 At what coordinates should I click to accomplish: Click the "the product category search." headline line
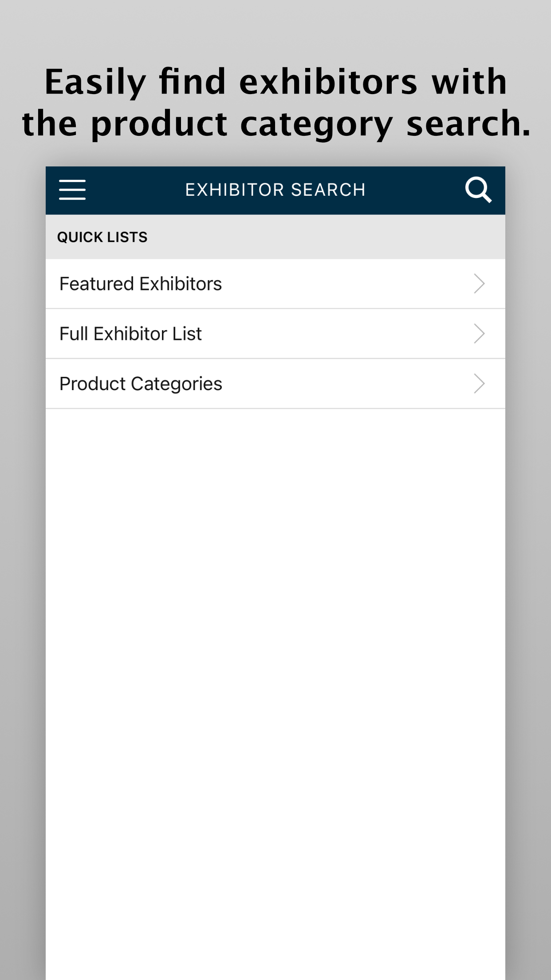point(275,124)
